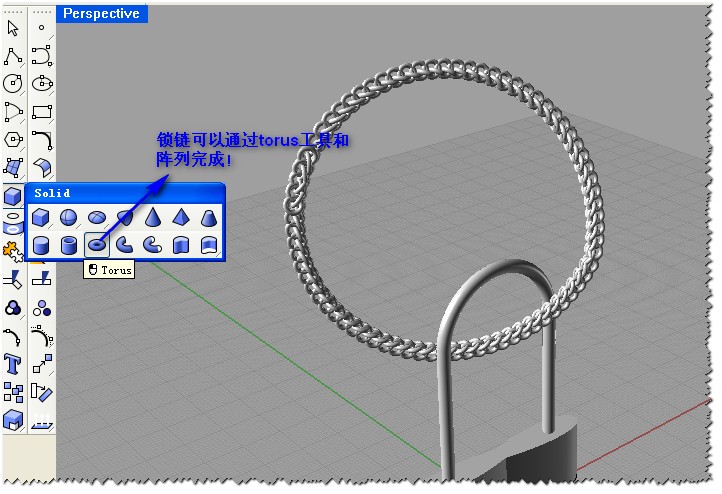The image size is (722, 494).
Task: Select the up-arrows projection plane icon
Action: point(42,421)
